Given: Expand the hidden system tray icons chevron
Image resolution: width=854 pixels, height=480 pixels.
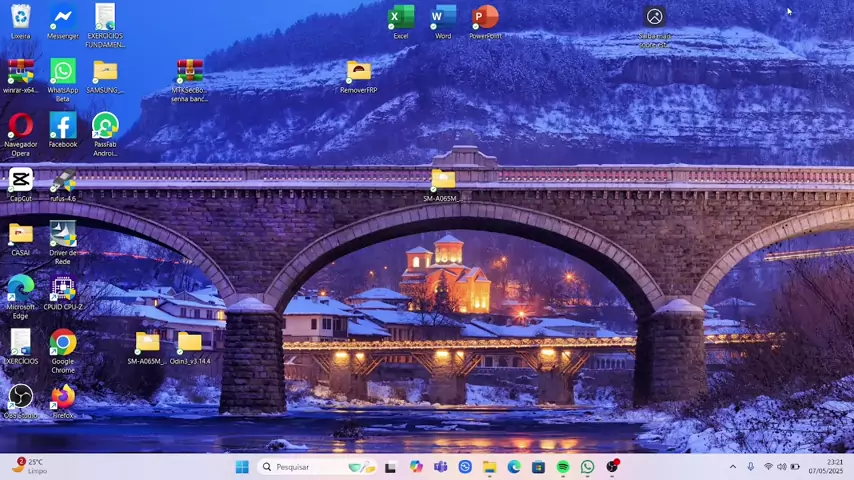Looking at the screenshot, I should (x=732, y=467).
